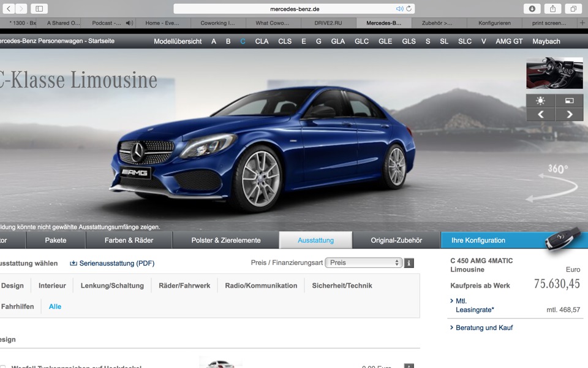
Task: Go back with Safari's back arrow
Action: point(9,9)
